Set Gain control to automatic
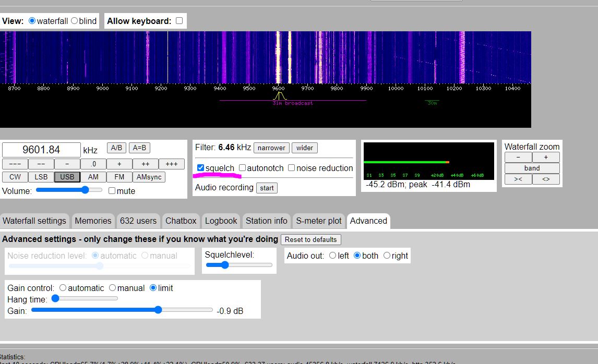Viewport: 598px width, 364px height. 63,288
